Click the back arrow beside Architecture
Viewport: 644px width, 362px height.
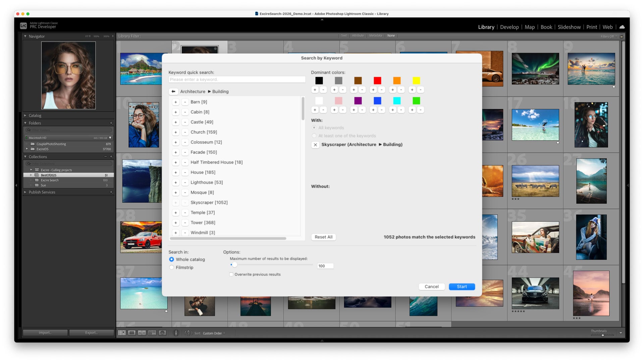coord(173,92)
